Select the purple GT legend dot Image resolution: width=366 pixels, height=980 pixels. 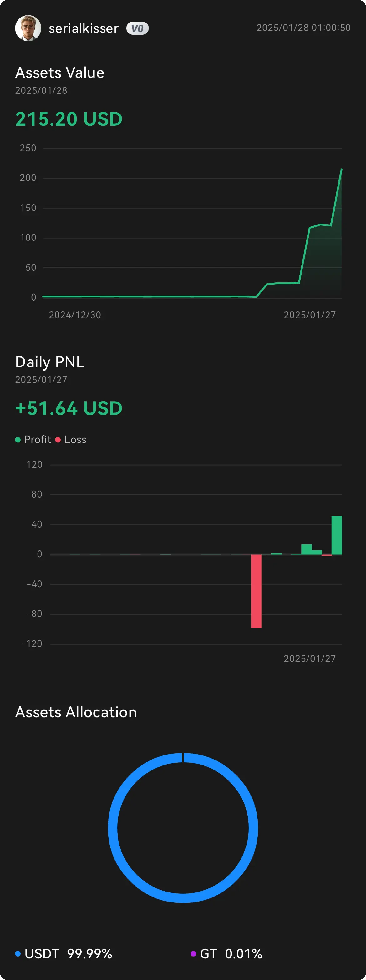click(193, 954)
